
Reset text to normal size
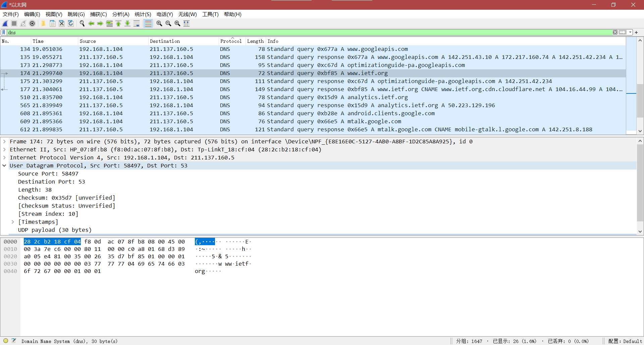177,23
